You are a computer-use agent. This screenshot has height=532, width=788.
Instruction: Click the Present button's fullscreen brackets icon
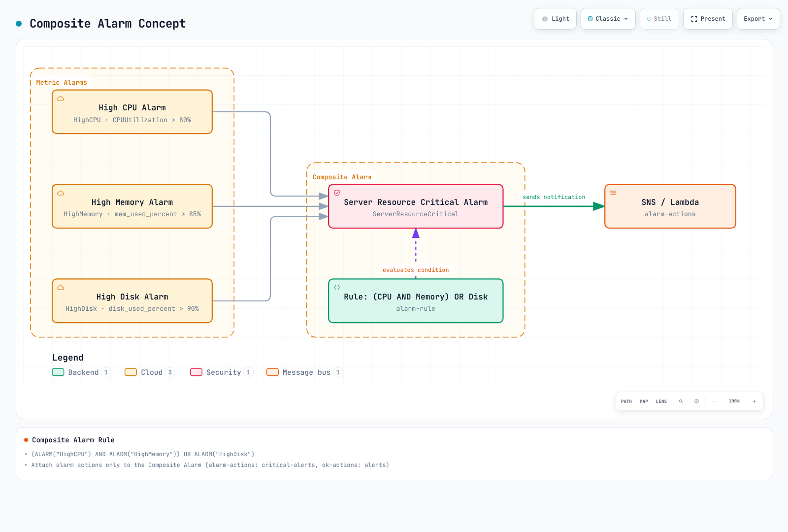[694, 19]
